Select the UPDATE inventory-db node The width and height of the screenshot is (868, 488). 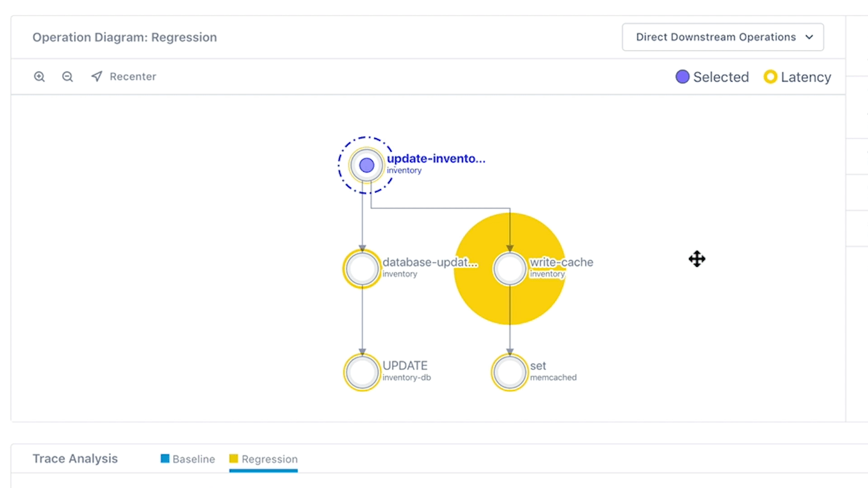(362, 372)
